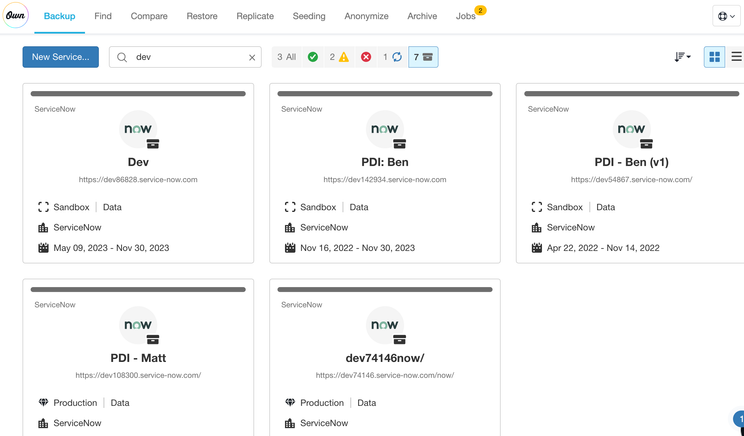
Task: Click the magnifier search icon
Action: [122, 57]
